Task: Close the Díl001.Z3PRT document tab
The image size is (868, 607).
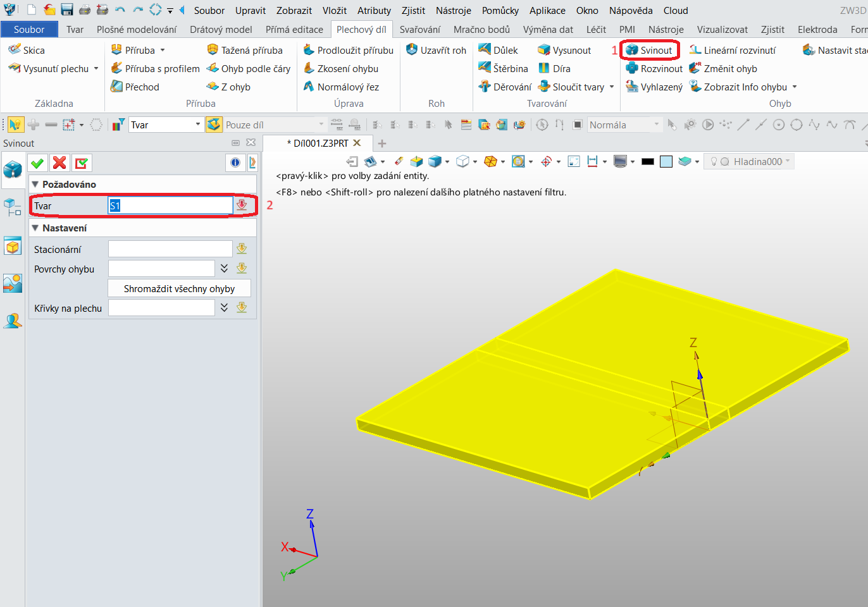Action: coord(357,143)
